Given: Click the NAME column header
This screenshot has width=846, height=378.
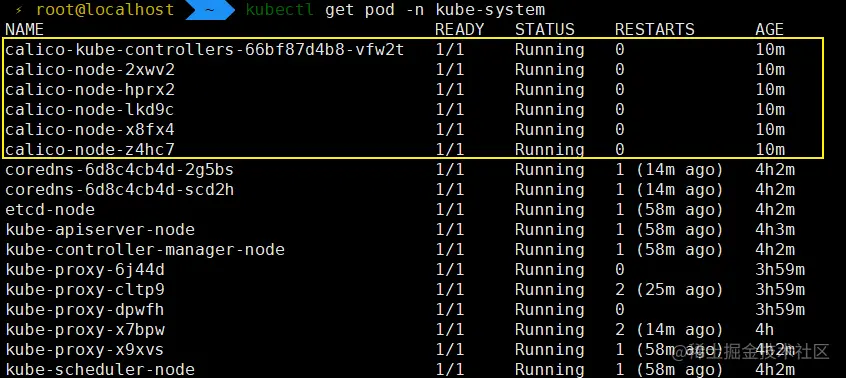Looking at the screenshot, I should tap(24, 30).
